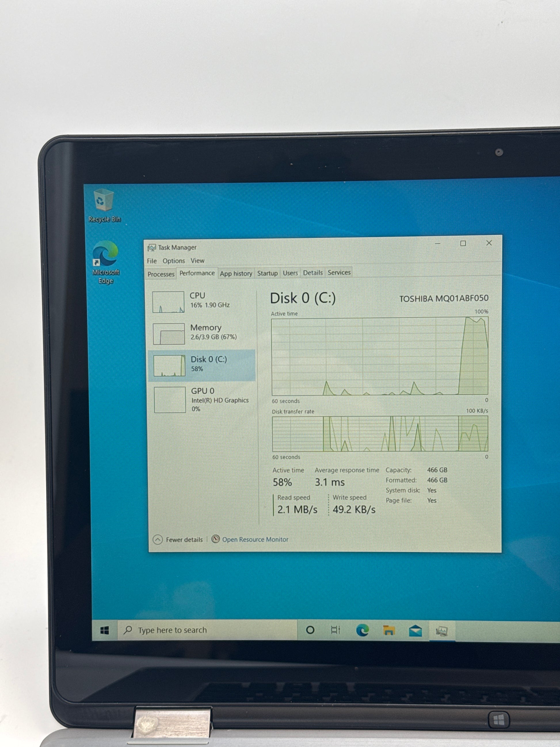Select the CPU performance graph thumbnail
This screenshot has width=560, height=747.
tap(168, 302)
